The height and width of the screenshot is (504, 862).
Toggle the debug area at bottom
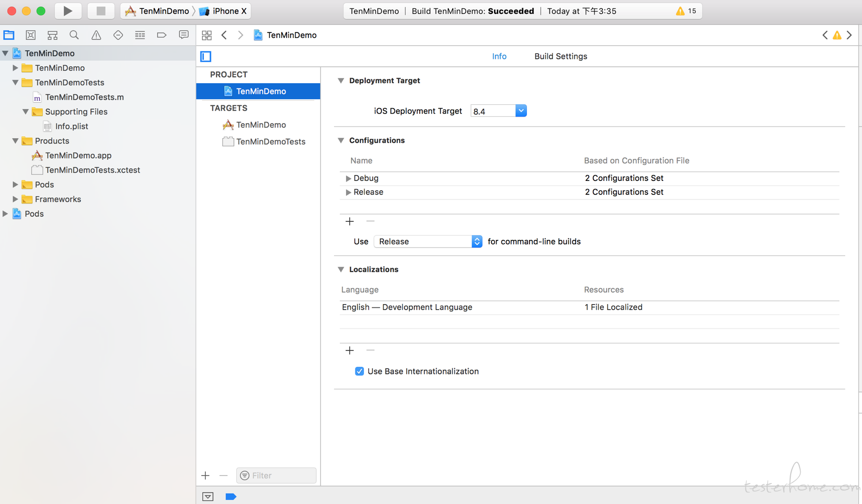pyautogui.click(x=208, y=497)
